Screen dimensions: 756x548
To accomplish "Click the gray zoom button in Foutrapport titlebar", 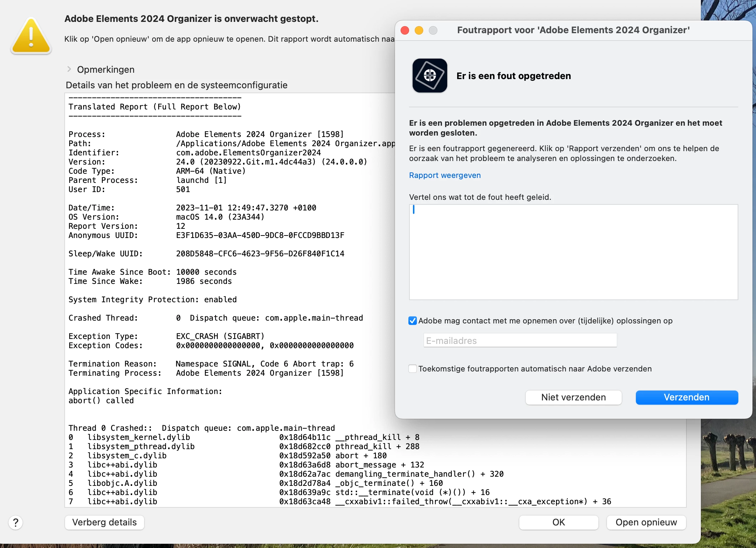I will pyautogui.click(x=433, y=30).
